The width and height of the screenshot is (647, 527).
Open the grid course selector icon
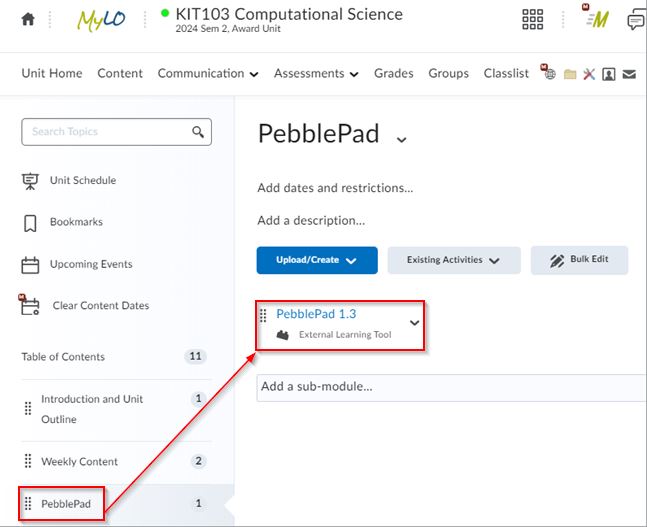(532, 19)
